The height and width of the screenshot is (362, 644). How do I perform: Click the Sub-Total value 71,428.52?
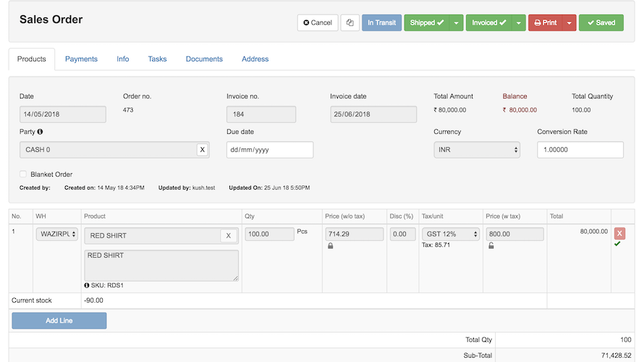pyautogui.click(x=616, y=355)
